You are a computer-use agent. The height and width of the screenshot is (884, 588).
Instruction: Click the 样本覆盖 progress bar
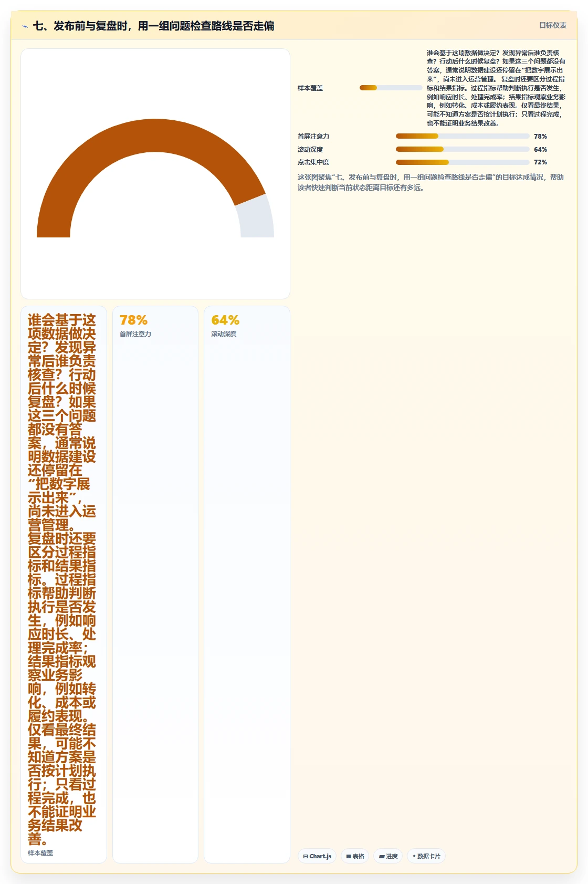pyautogui.click(x=391, y=88)
